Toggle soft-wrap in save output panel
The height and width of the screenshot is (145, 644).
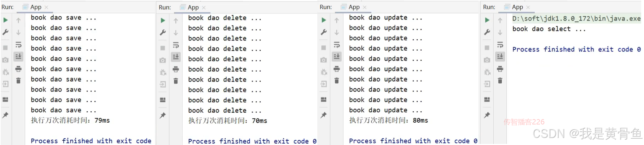click(x=18, y=45)
